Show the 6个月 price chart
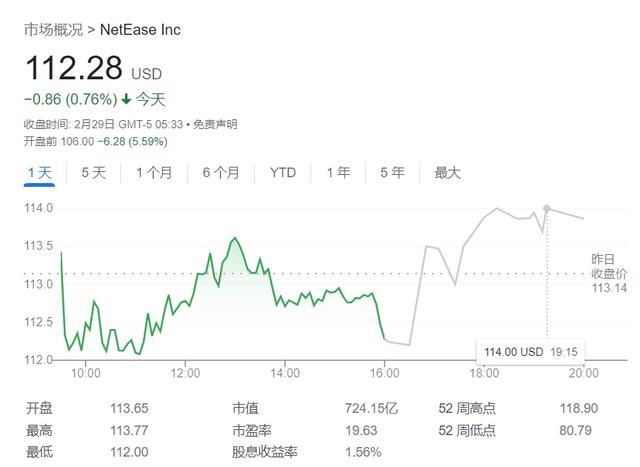The width and height of the screenshot is (640, 467). (x=220, y=173)
